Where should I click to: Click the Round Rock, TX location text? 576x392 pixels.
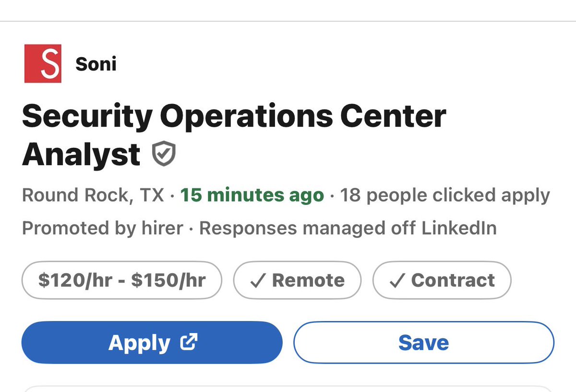point(93,195)
